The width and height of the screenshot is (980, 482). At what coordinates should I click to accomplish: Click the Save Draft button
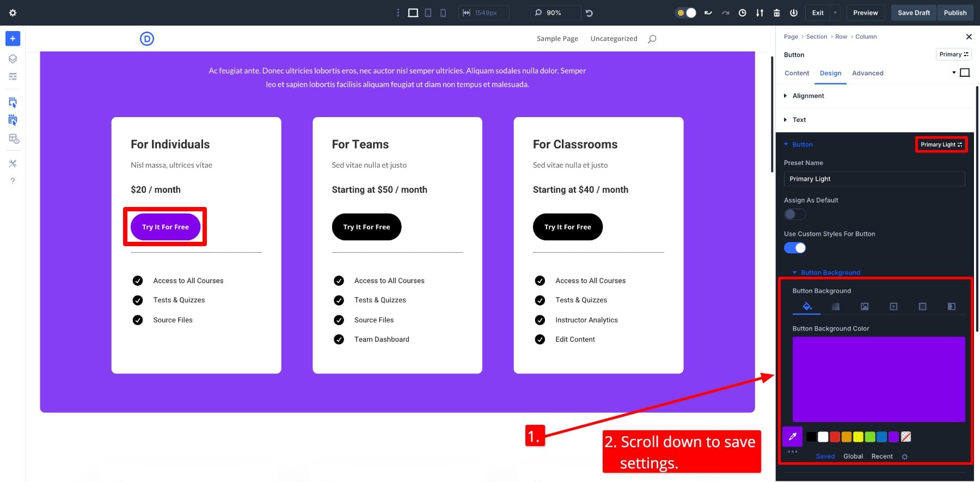pos(914,13)
